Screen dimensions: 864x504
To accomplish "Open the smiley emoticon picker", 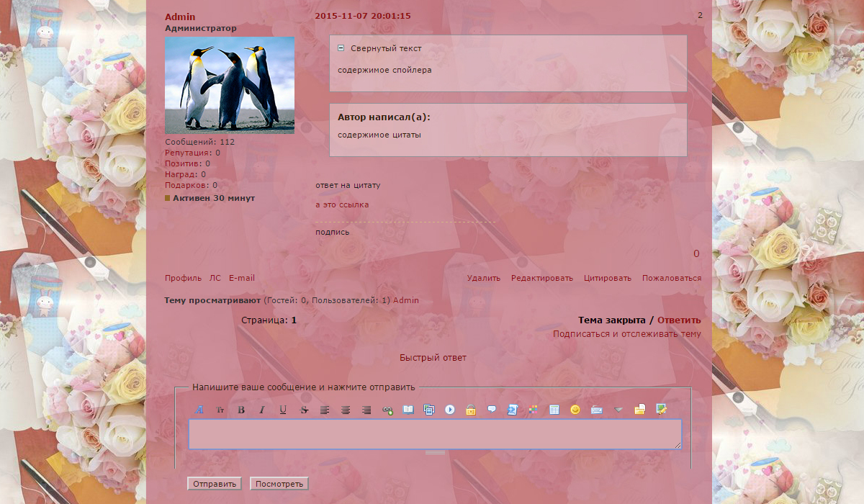I will pos(575,410).
